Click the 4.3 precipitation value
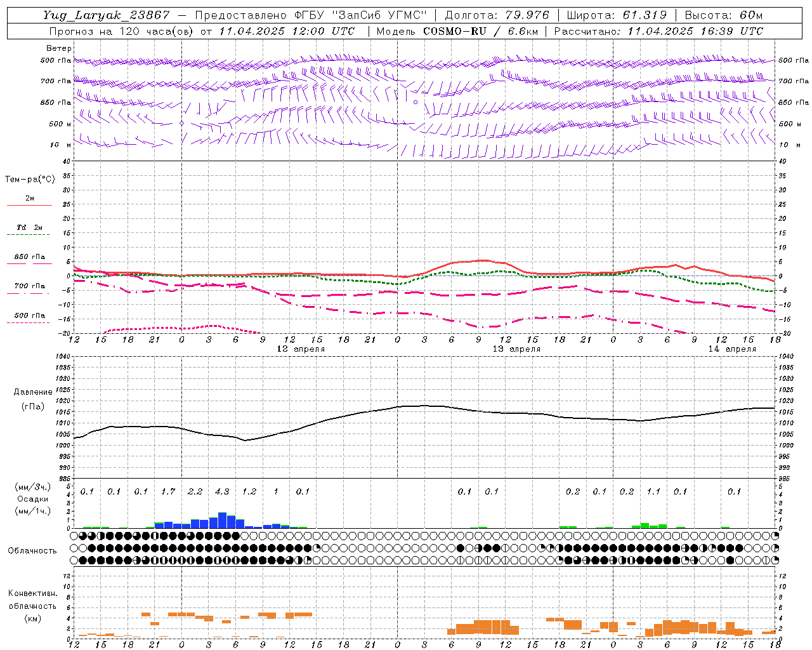This screenshot has height=650, width=812. (222, 491)
